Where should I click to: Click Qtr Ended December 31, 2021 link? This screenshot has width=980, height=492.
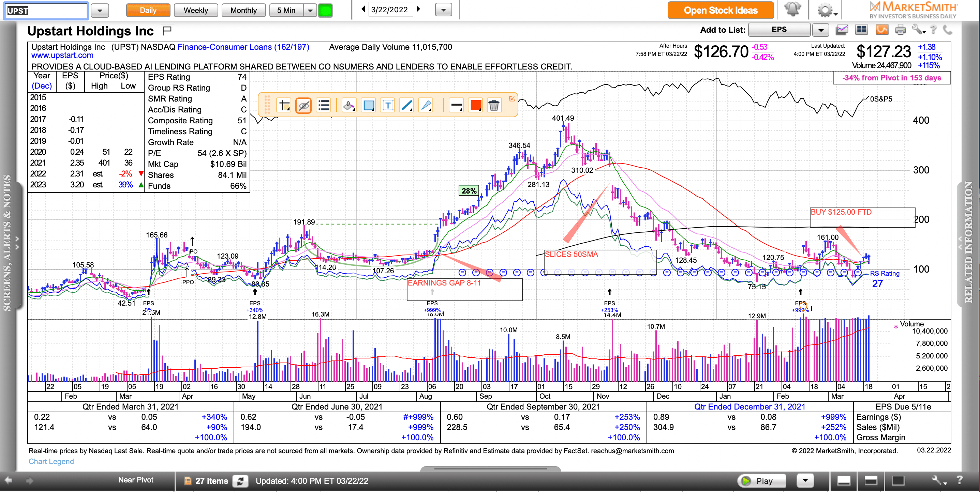pos(749,406)
